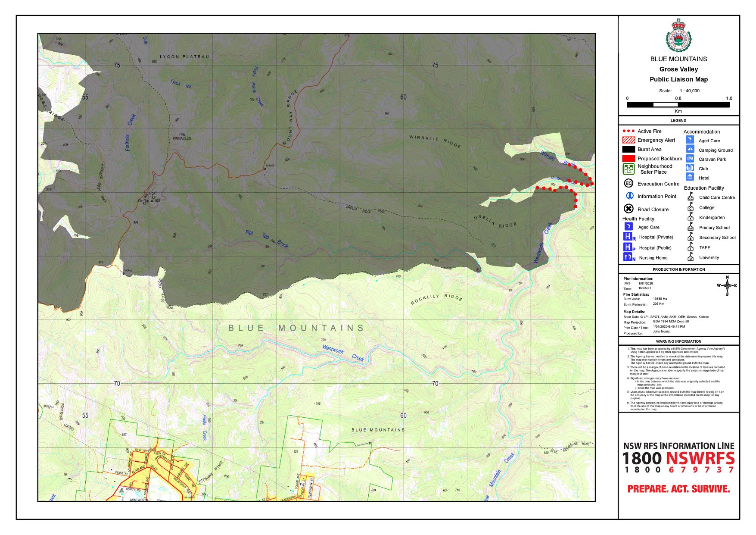756x535 pixels.
Task: Click the Caravan Park icon
Action: click(x=690, y=159)
